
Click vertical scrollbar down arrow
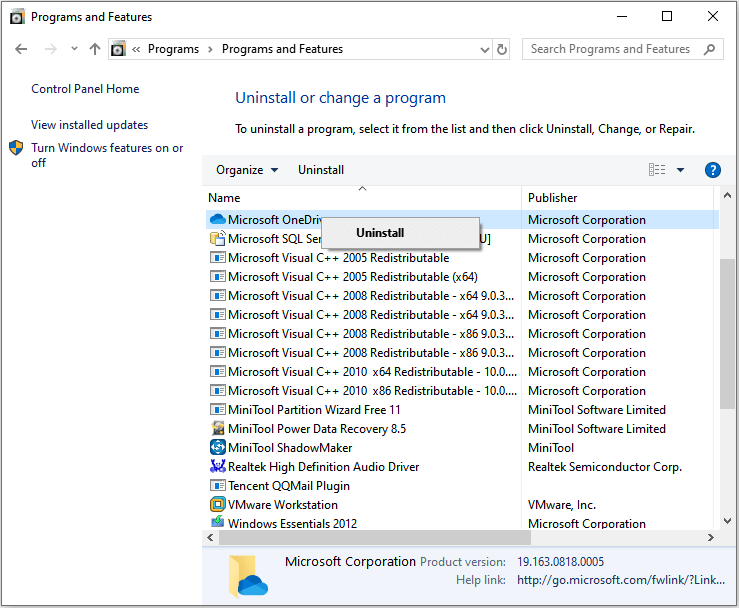tap(727, 521)
